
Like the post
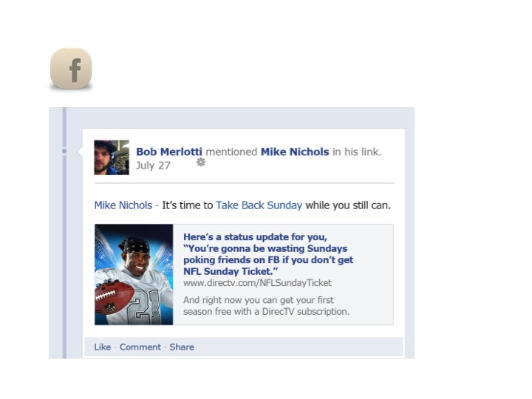[x=103, y=347]
